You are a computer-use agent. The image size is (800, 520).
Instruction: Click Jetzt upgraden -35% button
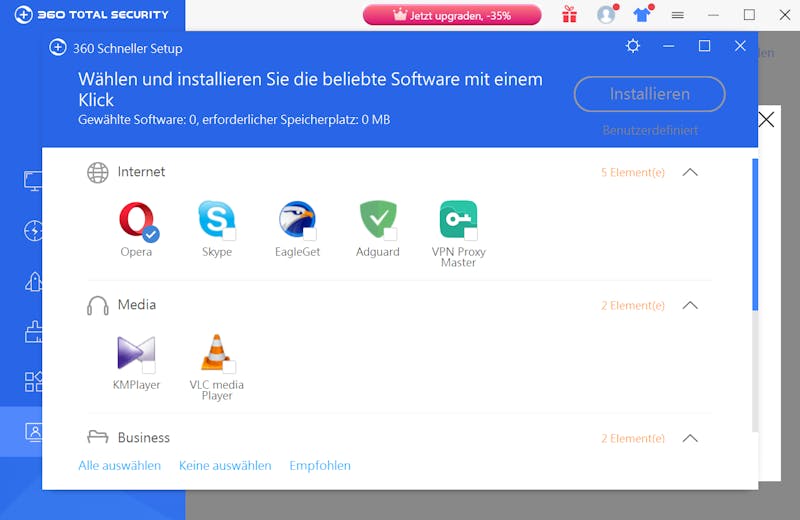click(x=452, y=15)
